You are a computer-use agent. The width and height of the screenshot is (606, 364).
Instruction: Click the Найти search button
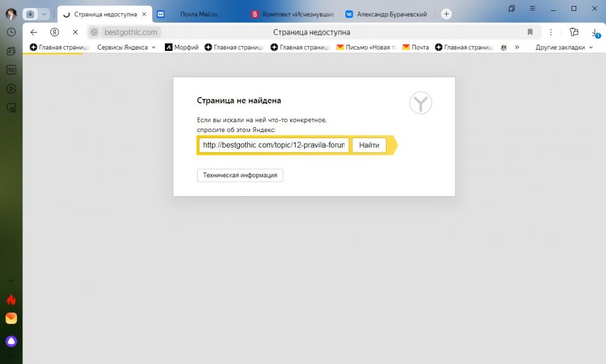coord(369,145)
